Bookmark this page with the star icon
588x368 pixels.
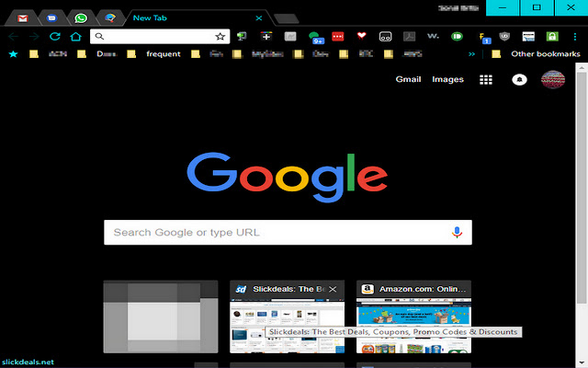220,37
